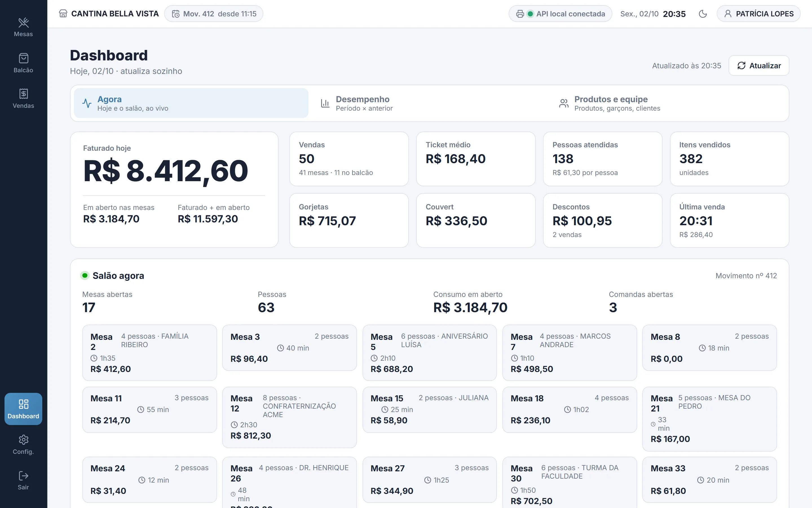Screen dimensions: 812x508
Task: Select the Mesa 33 card
Action: click(709, 480)
